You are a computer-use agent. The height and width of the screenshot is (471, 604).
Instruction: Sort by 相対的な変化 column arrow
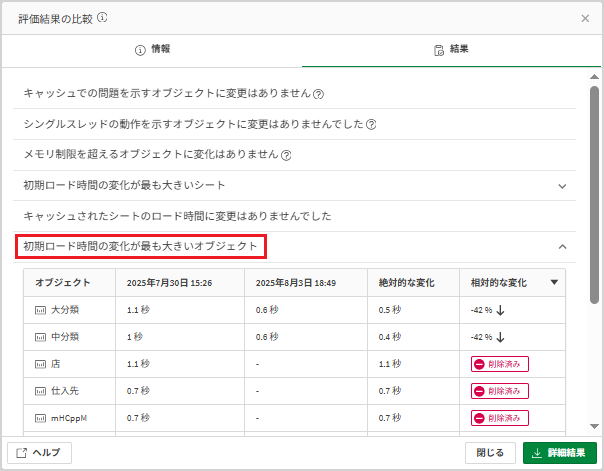tap(554, 283)
